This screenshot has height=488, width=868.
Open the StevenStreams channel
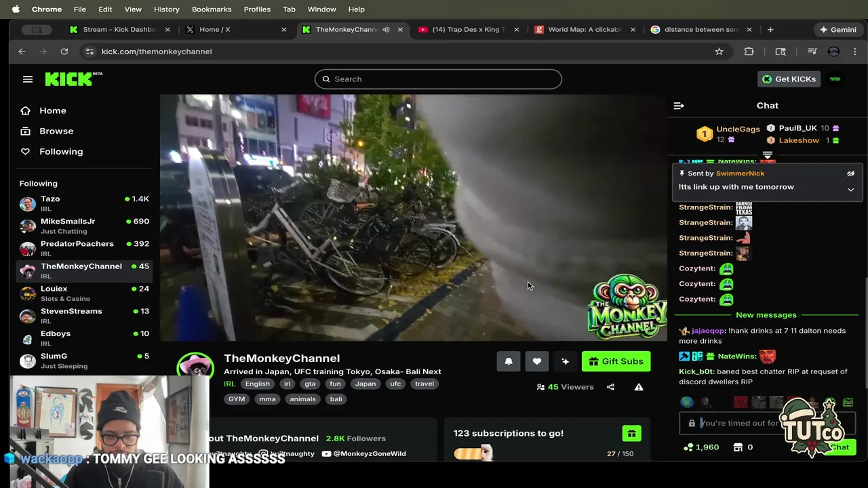point(84,315)
